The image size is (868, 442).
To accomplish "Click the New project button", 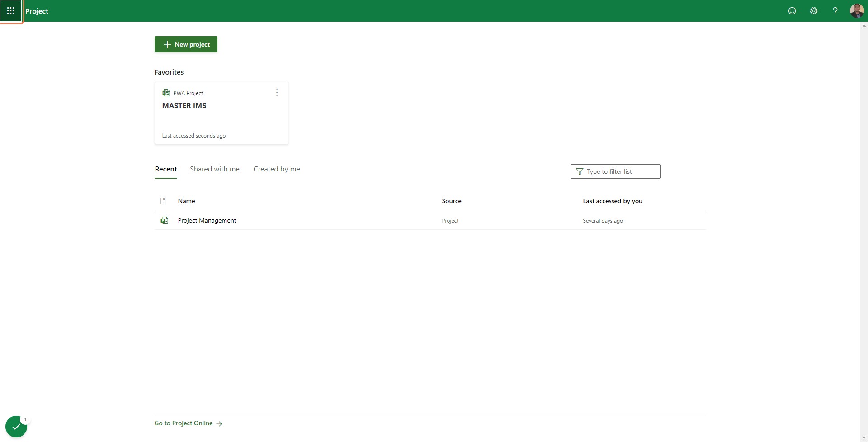I will (x=186, y=44).
